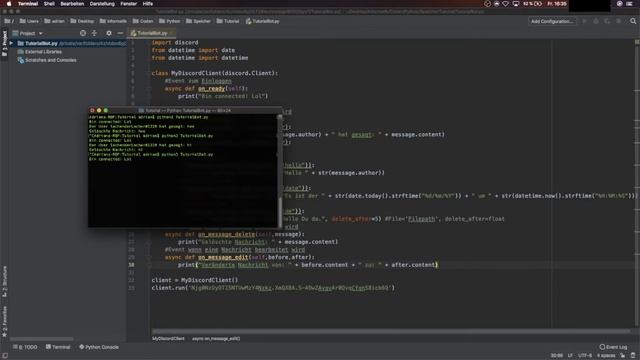Click the battery status in menu bar

(533, 4)
